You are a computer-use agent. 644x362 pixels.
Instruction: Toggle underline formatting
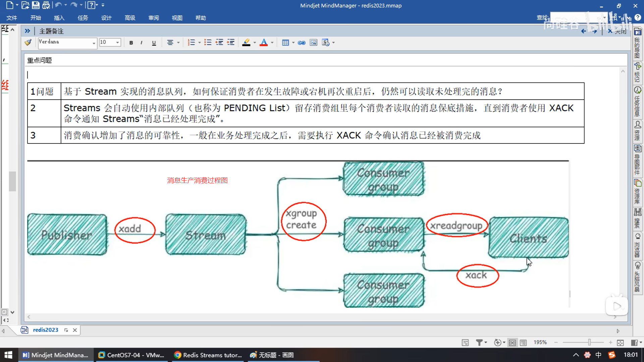[x=154, y=43]
